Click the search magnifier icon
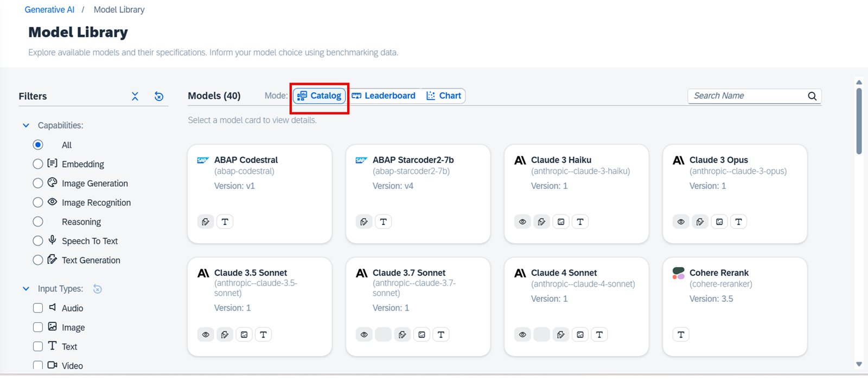 point(812,96)
